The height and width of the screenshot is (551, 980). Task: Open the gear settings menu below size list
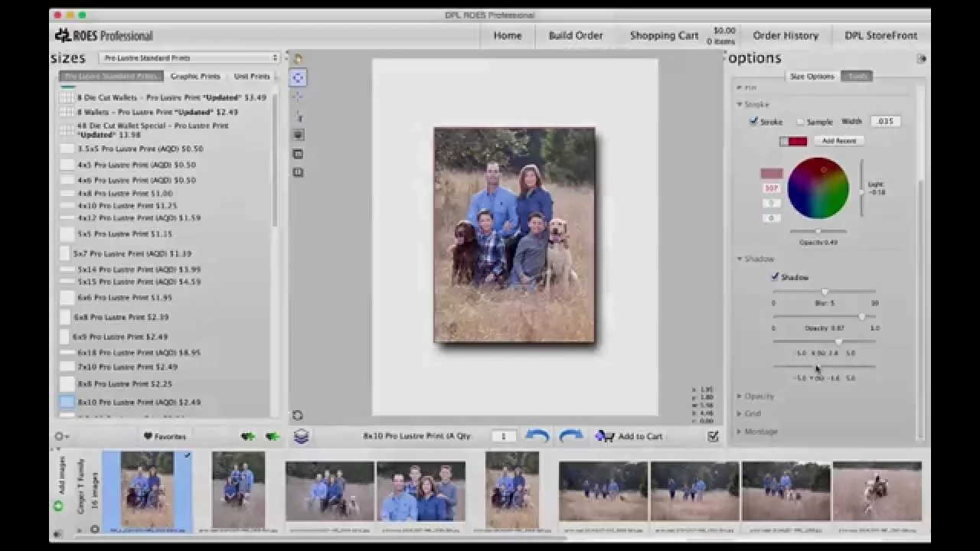click(62, 436)
